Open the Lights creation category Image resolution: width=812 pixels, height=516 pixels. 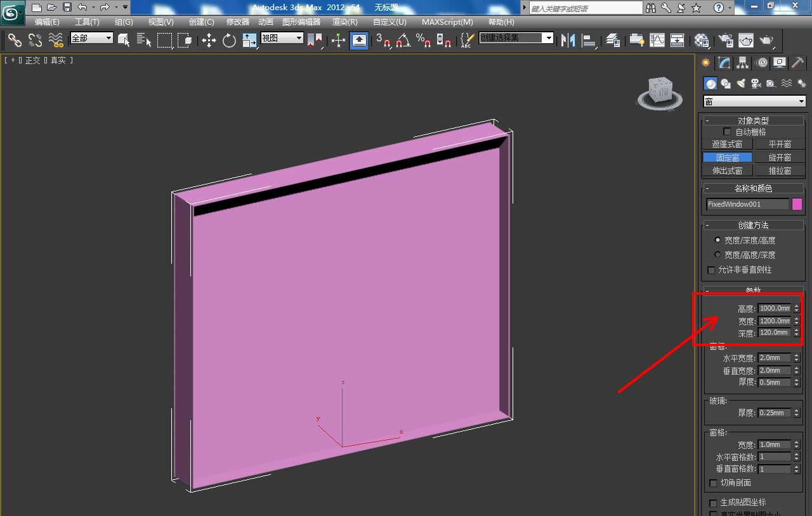pyautogui.click(x=740, y=83)
